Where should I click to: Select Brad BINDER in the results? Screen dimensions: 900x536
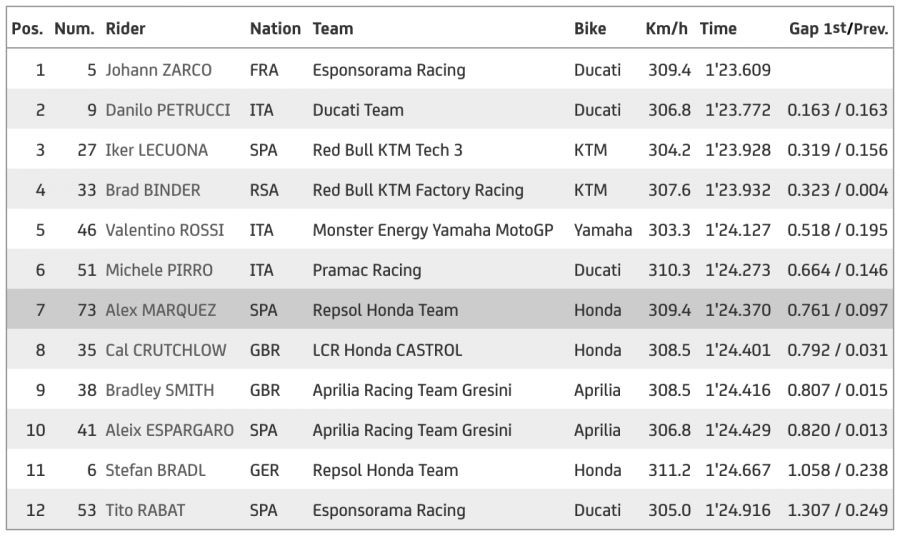(x=152, y=190)
